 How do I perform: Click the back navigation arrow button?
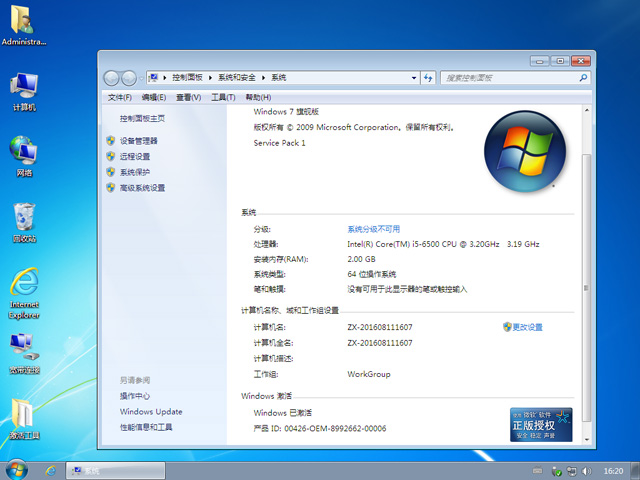tap(112, 78)
